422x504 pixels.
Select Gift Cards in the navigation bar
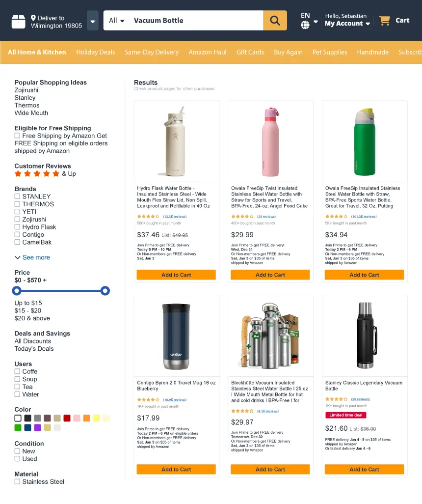(250, 52)
